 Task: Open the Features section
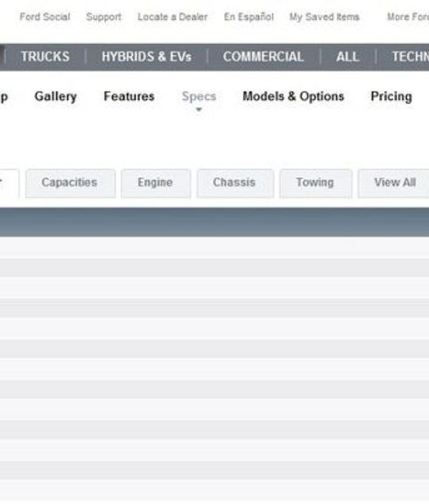pyautogui.click(x=129, y=97)
